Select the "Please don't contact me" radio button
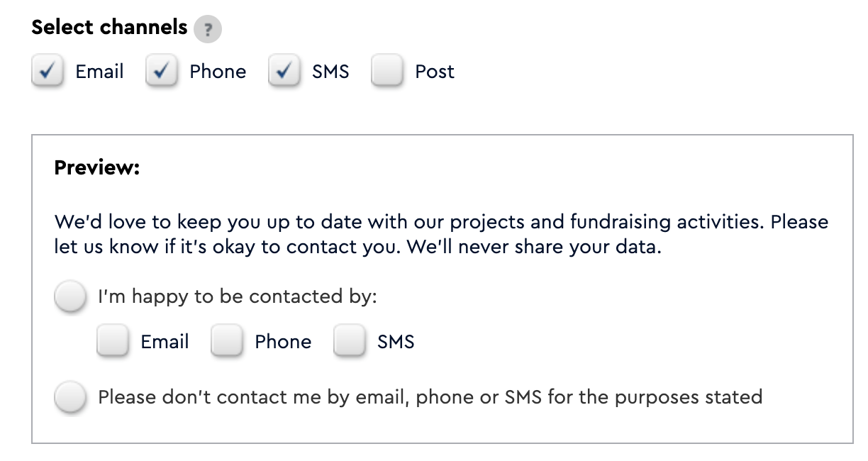The height and width of the screenshot is (461, 868). pyautogui.click(x=70, y=396)
